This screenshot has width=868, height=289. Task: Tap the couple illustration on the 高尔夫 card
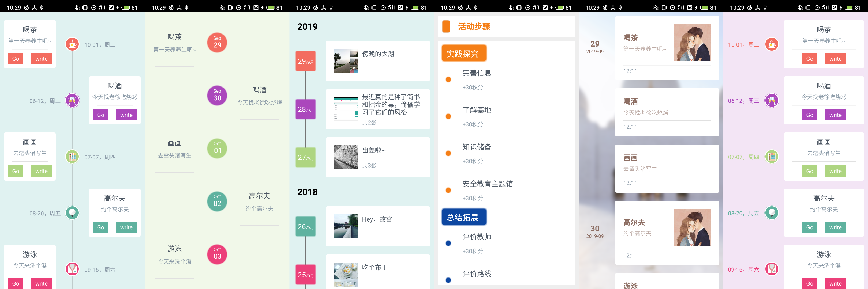coord(693,227)
